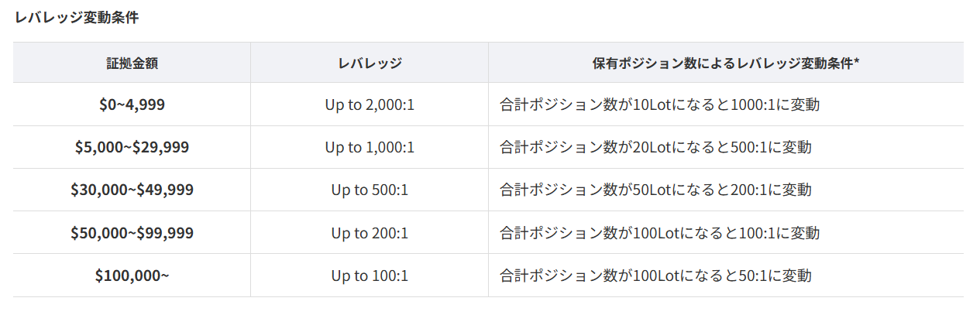980x315 pixels.
Task: Select the 50Lot to 200:1 condition text
Action: [656, 190]
